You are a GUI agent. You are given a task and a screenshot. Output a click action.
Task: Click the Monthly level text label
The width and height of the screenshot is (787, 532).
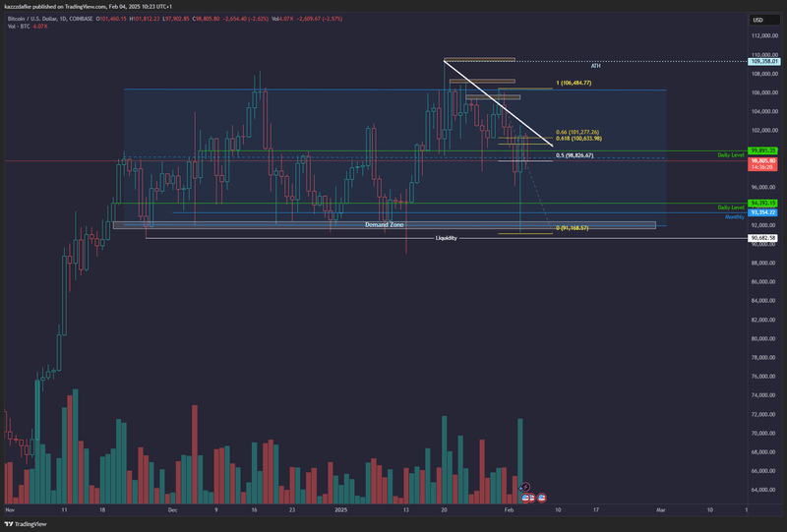(x=734, y=216)
